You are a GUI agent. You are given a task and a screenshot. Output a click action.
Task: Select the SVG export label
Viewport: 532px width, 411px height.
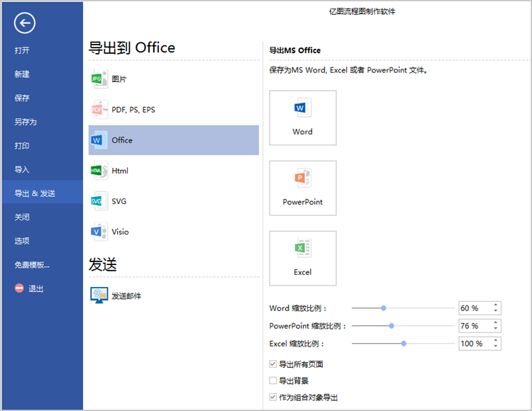[119, 201]
